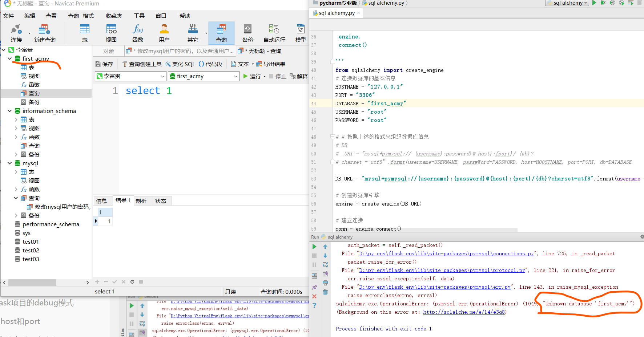Screen dimensions: 644x337
Task: Collapse 查询 node under mysql
Action: click(16, 198)
